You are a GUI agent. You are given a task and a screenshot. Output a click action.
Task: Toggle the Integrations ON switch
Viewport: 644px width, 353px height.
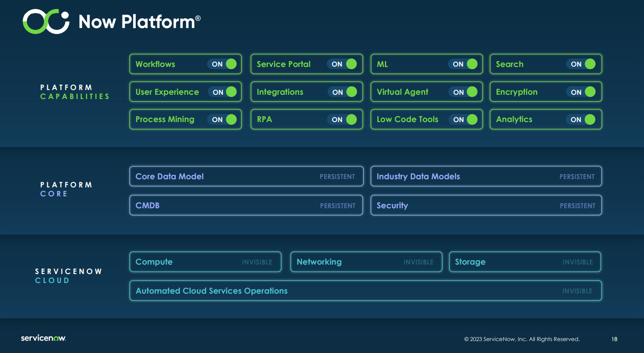342,92
